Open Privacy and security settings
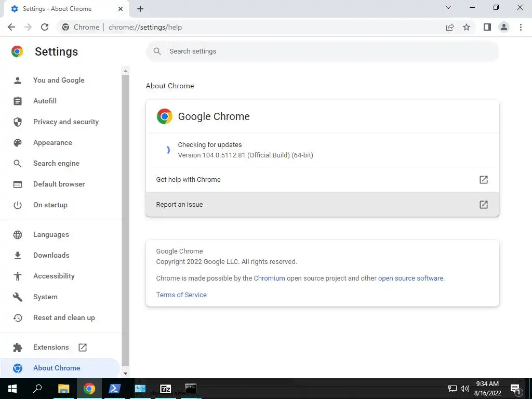The width and height of the screenshot is (532, 399). point(66,122)
